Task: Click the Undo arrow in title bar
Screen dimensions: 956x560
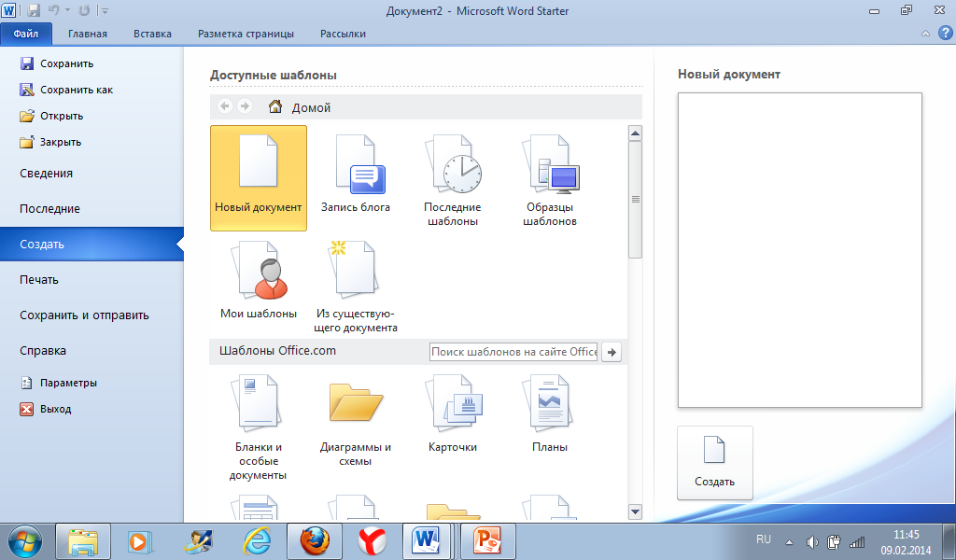Action: pyautogui.click(x=53, y=10)
